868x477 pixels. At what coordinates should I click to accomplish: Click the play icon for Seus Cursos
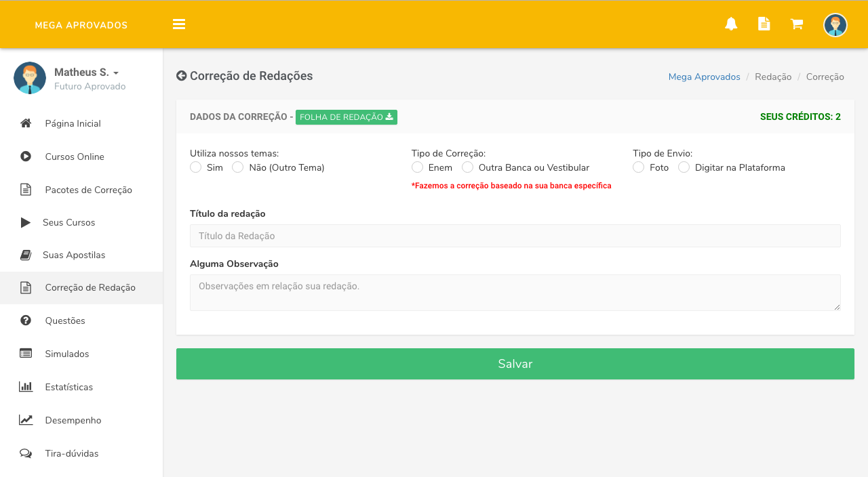[x=26, y=222]
